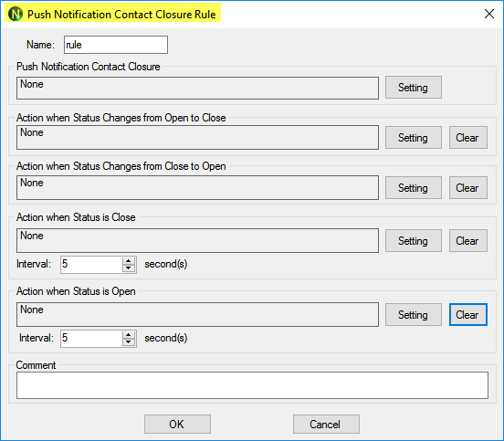This screenshot has height=441, width=504.
Task: Open Setting for Action when Status is Close
Action: (414, 241)
